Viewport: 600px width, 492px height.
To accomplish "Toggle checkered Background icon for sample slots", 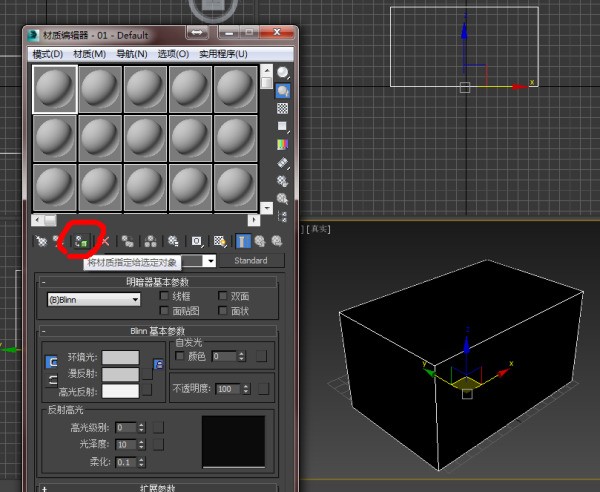I will pyautogui.click(x=283, y=108).
